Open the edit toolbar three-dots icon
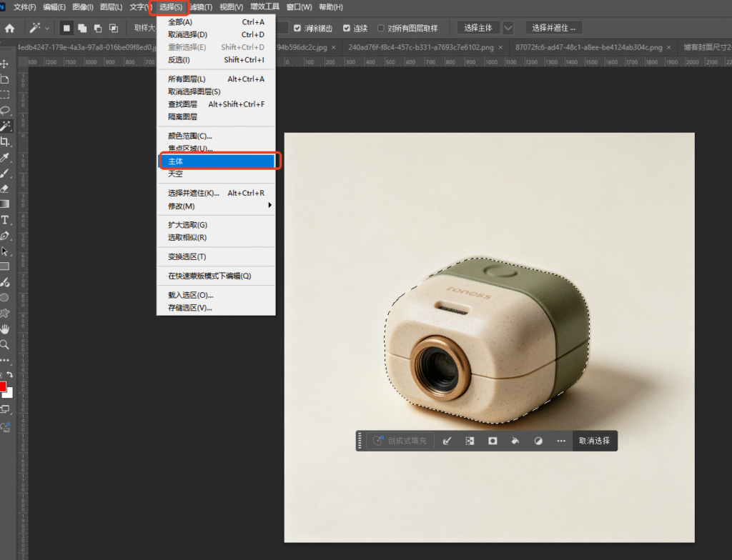Image resolution: width=732 pixels, height=560 pixels. (x=5, y=360)
